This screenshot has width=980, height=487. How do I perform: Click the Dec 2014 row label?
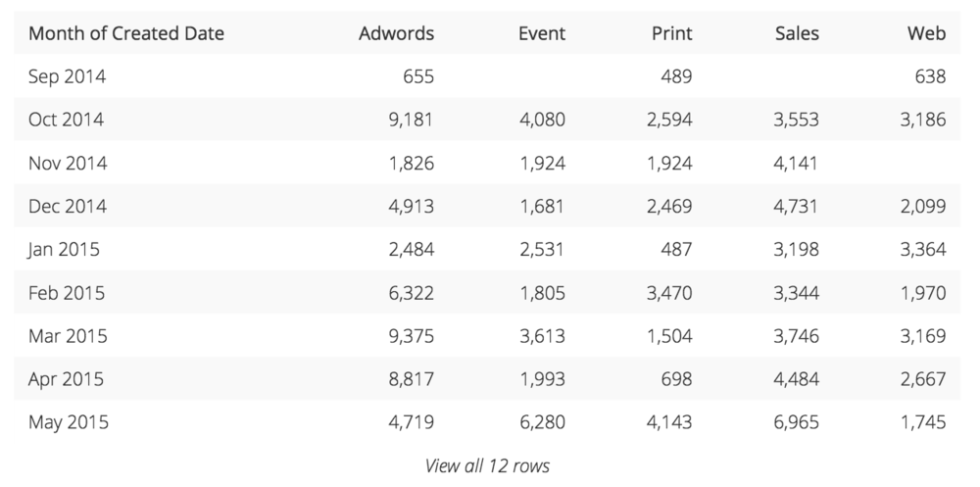pos(67,207)
